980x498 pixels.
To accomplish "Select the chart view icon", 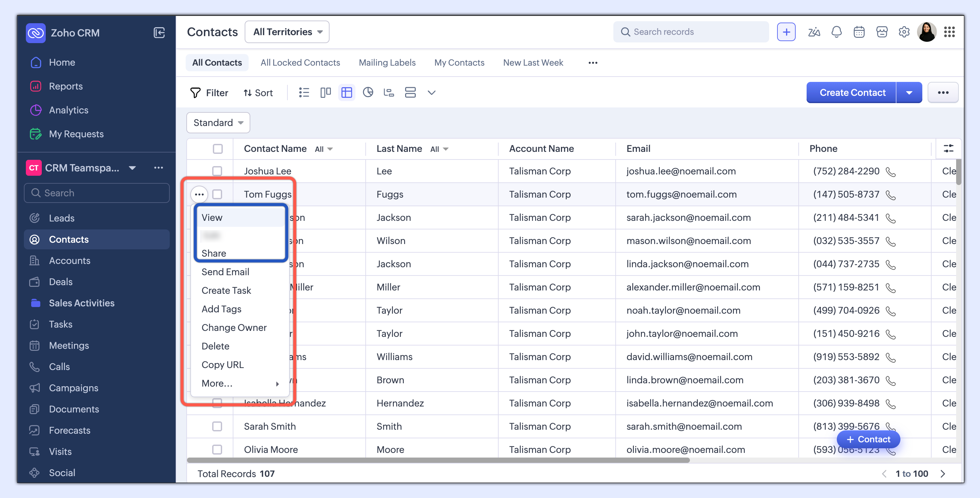I will 367,93.
